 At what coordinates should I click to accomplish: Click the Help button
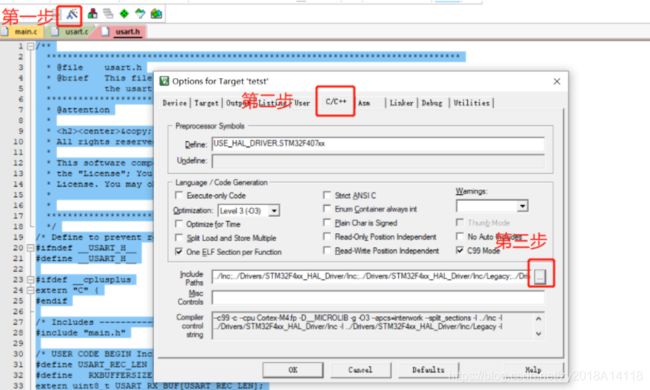pyautogui.click(x=534, y=370)
